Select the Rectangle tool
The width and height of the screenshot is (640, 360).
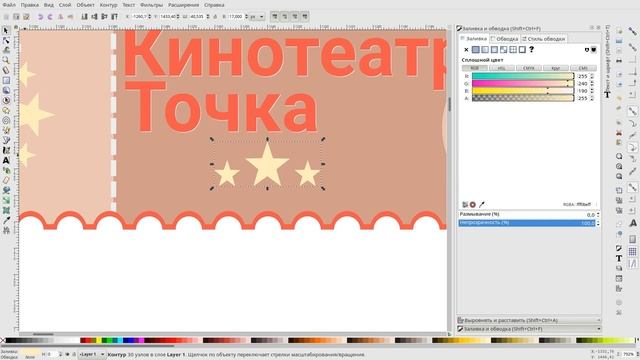tap(6, 80)
